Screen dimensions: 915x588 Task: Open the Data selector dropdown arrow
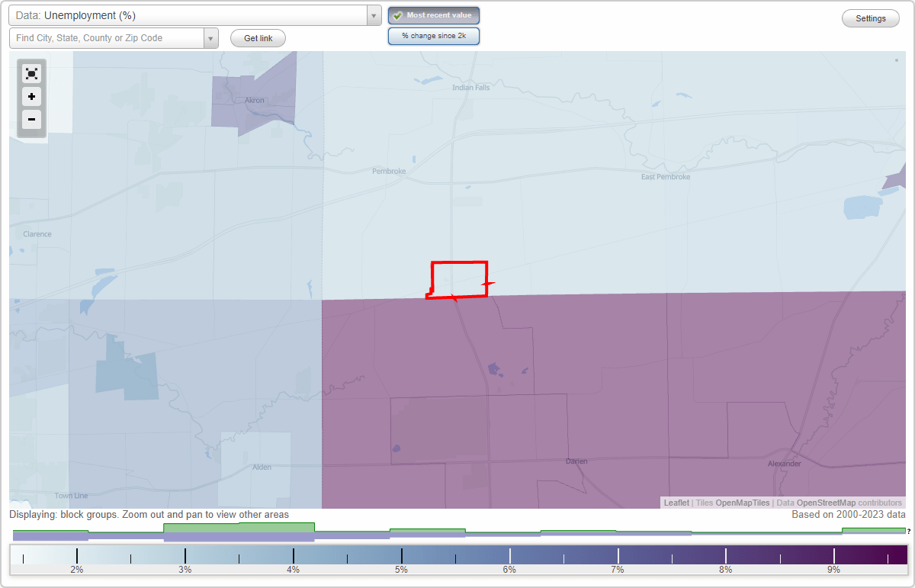point(374,15)
